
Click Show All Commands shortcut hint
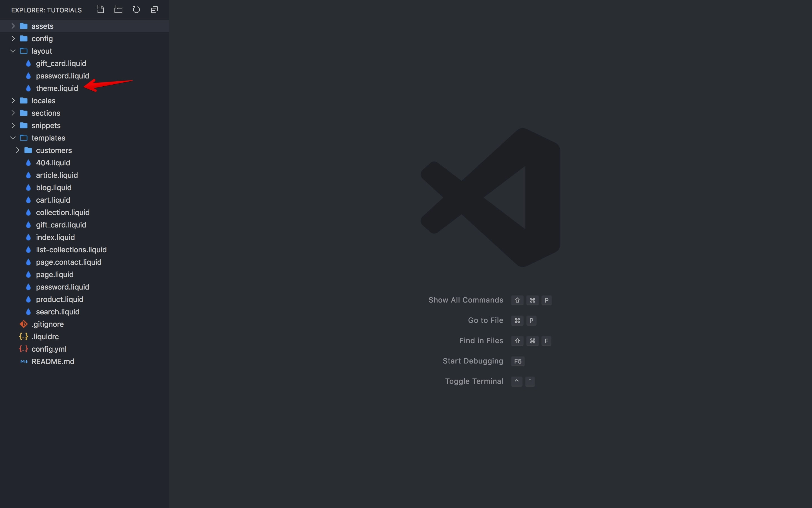pos(466,300)
